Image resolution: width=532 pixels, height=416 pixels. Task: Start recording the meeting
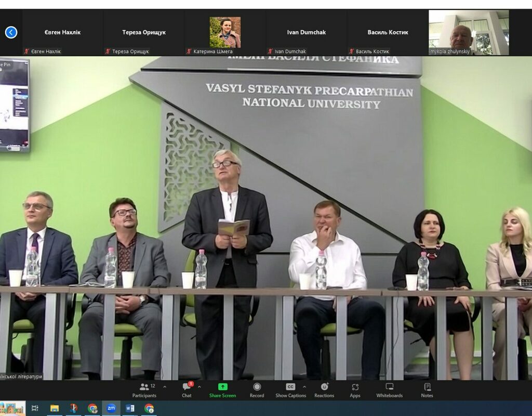pos(257,389)
